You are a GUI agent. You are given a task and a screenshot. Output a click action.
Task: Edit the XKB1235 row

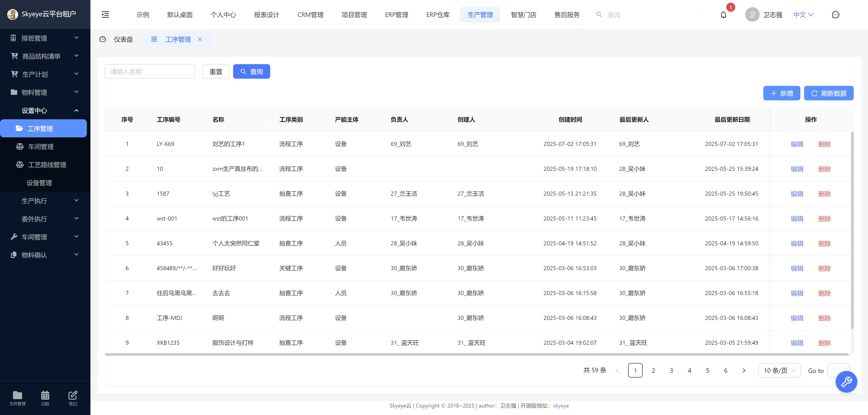coord(797,343)
